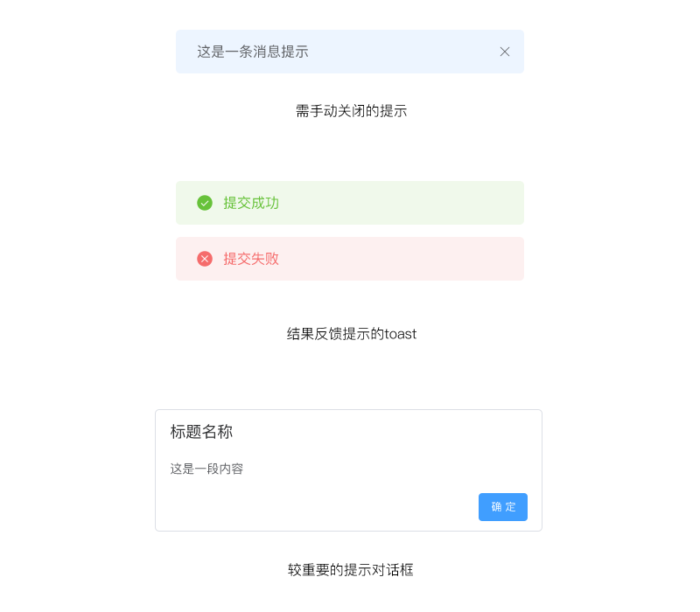Click blank middle area of blue message banner
The image size is (700, 612).
pos(402,52)
